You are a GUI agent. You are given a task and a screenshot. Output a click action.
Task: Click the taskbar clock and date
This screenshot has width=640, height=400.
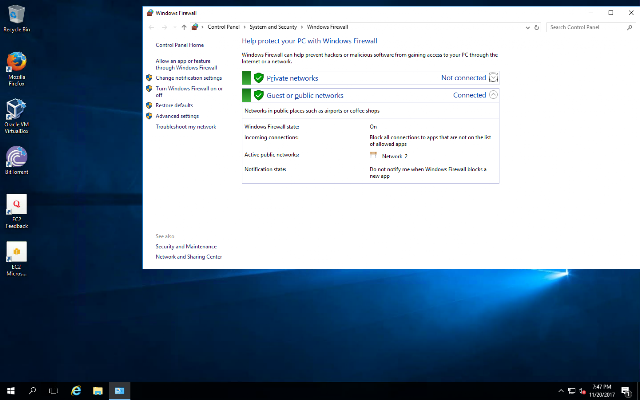(x=602, y=391)
